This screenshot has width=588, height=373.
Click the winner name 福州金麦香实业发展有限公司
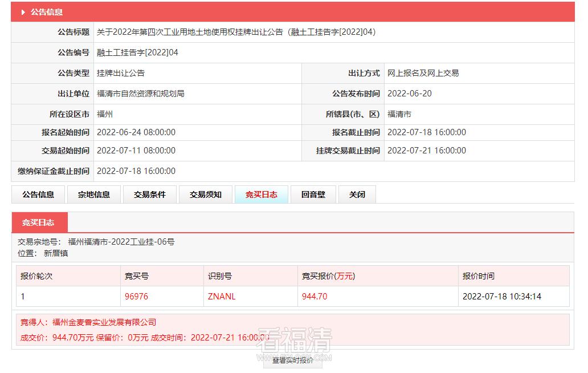tap(104, 323)
